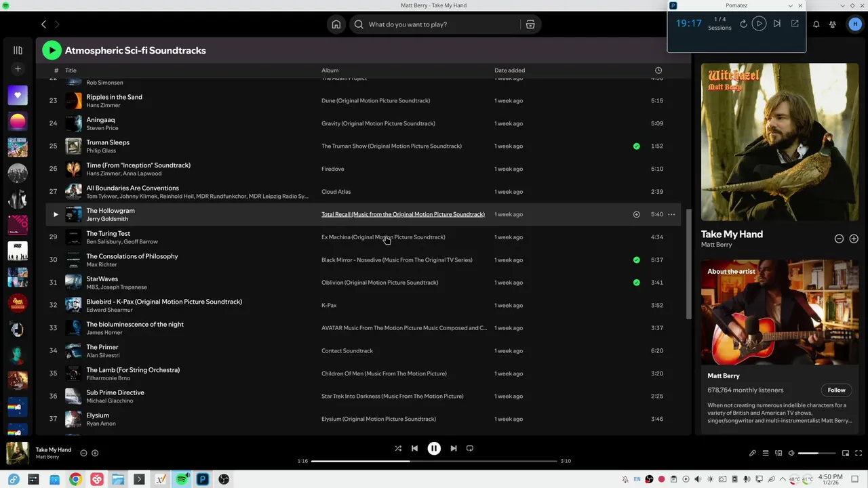
Task: Toggle repeat mode
Action: [470, 448]
